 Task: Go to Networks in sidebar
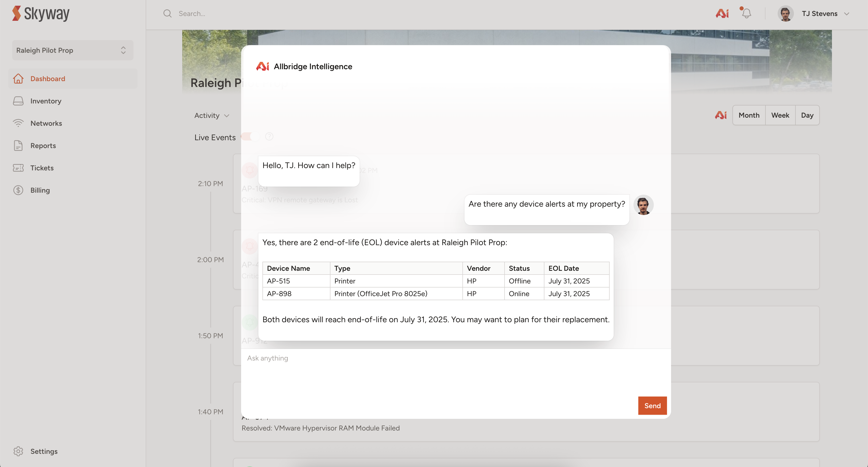46,123
